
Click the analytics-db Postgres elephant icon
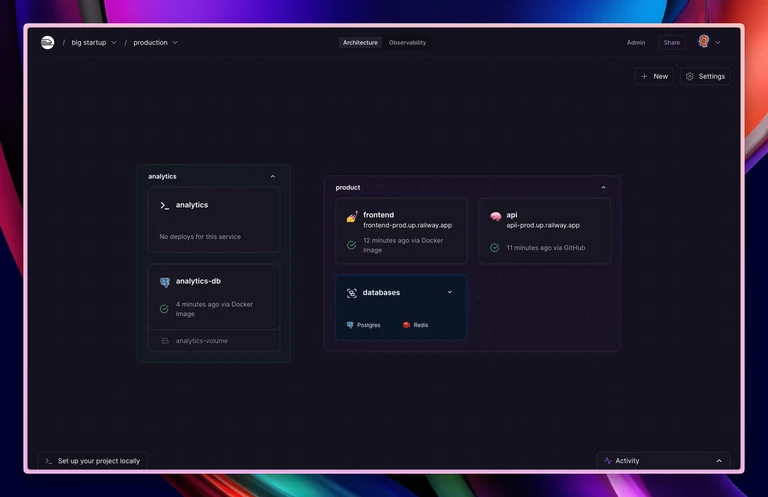point(165,282)
